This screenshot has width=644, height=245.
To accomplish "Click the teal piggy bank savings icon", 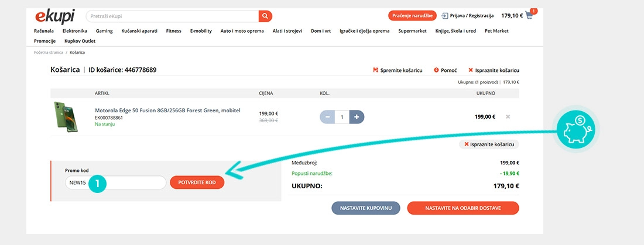I will [576, 129].
